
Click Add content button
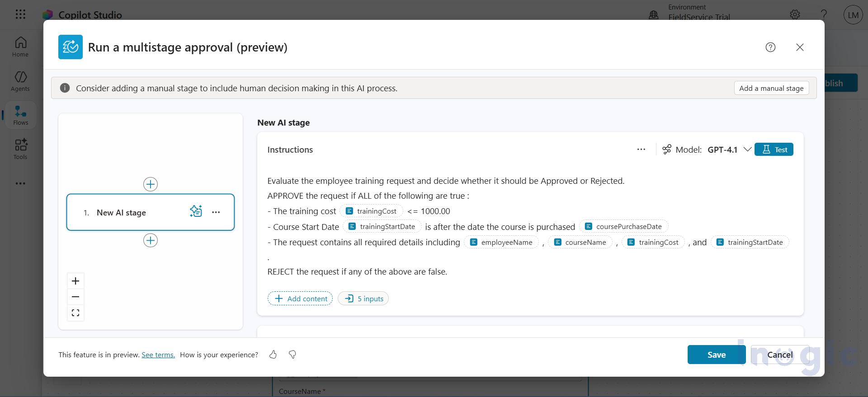tap(300, 299)
